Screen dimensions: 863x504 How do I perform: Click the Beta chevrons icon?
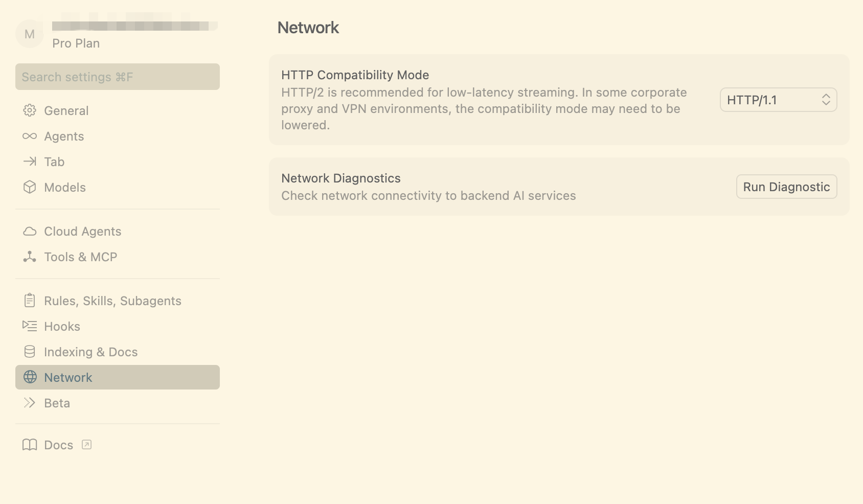pos(30,403)
